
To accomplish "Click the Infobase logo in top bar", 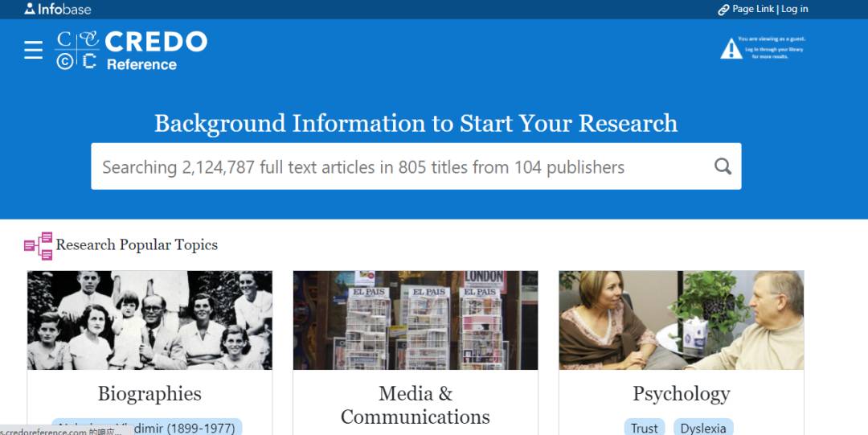I will pos(58,10).
